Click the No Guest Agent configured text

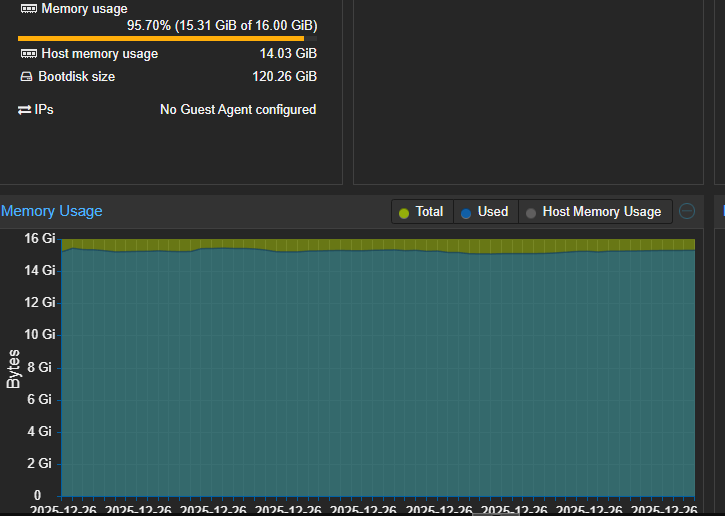(238, 110)
